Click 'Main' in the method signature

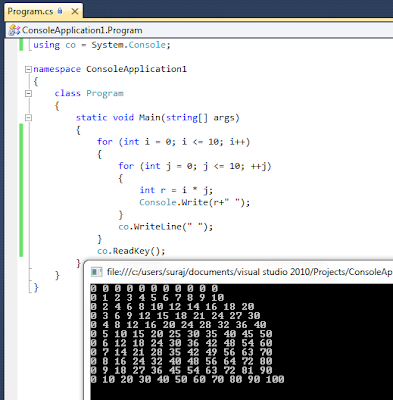(x=150, y=118)
